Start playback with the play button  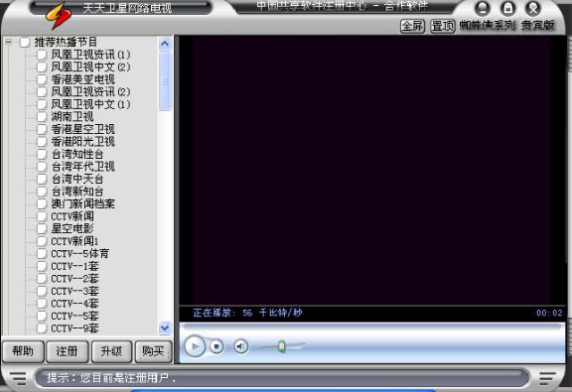(196, 346)
